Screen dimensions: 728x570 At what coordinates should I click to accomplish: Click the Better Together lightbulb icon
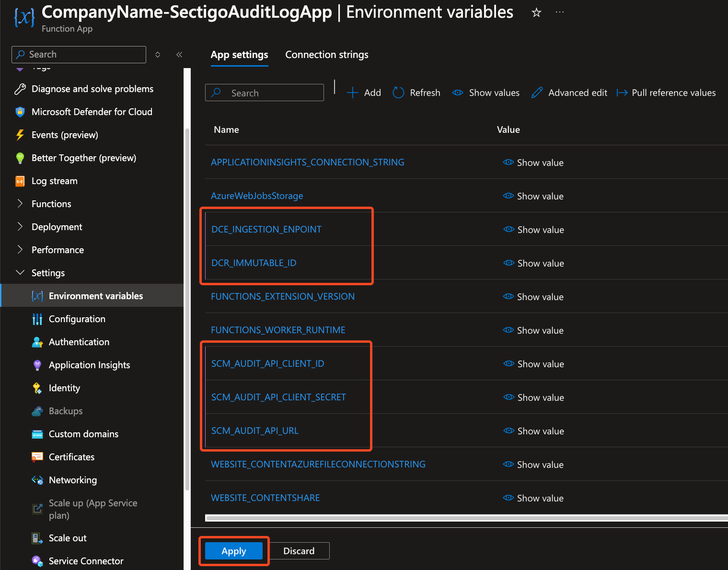point(20,158)
